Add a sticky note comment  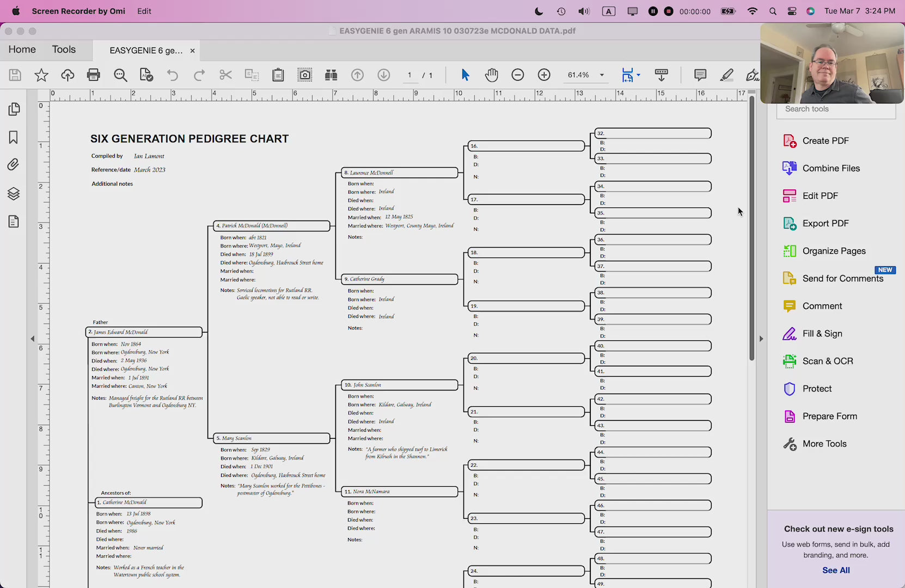click(700, 75)
